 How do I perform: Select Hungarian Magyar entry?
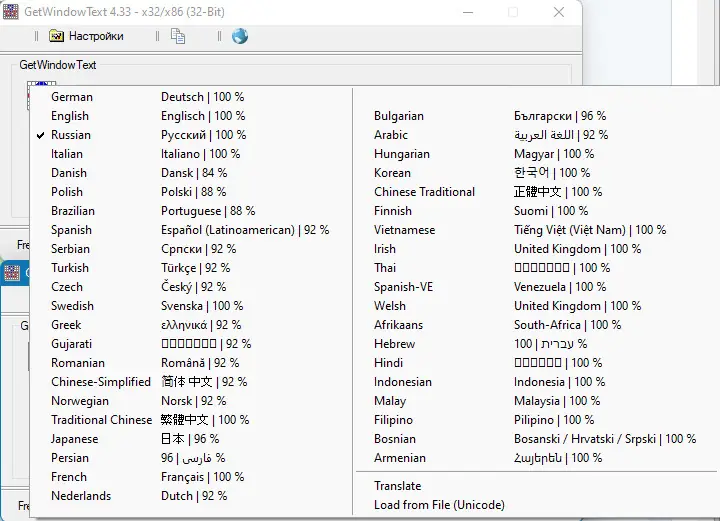pyautogui.click(x=536, y=154)
